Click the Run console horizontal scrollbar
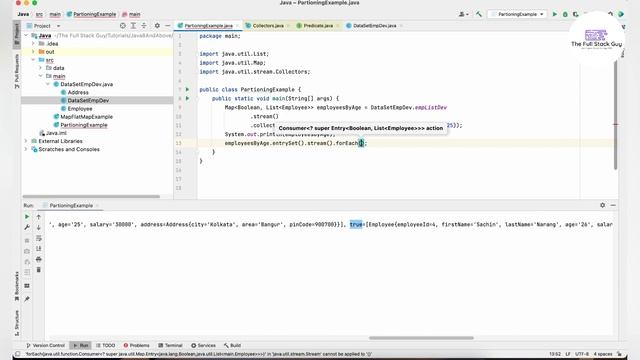The image size is (640, 360). tap(421, 338)
